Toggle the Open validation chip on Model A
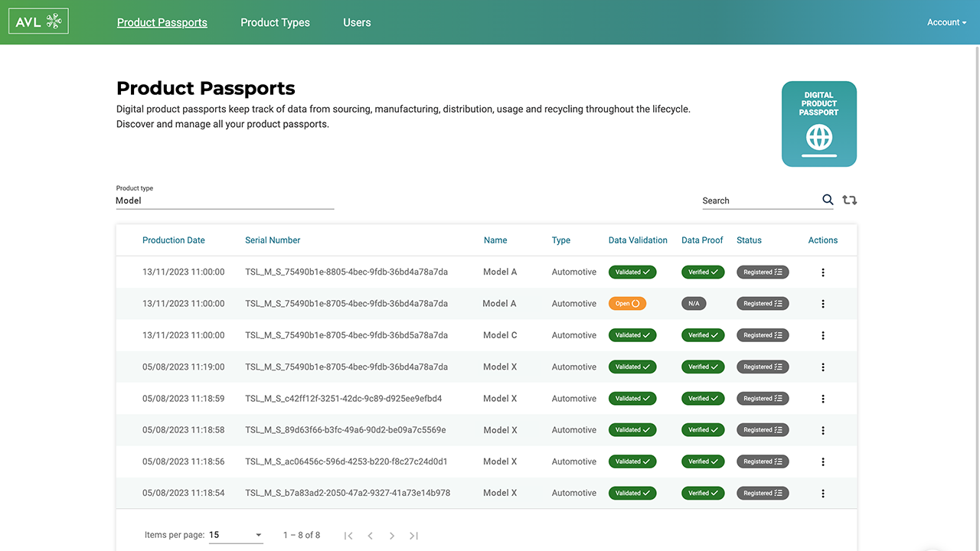This screenshot has height=551, width=980. [x=627, y=303]
